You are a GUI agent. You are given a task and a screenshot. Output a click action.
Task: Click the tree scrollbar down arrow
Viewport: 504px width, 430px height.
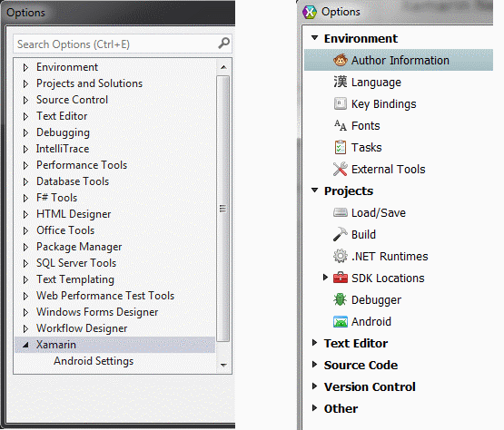click(x=223, y=365)
